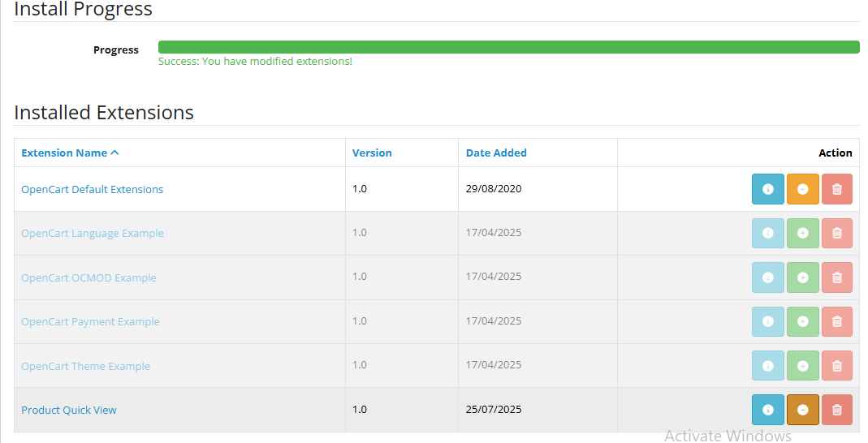
Task: Uninstall OpenCart Default Extensions with orange button
Action: pos(802,189)
